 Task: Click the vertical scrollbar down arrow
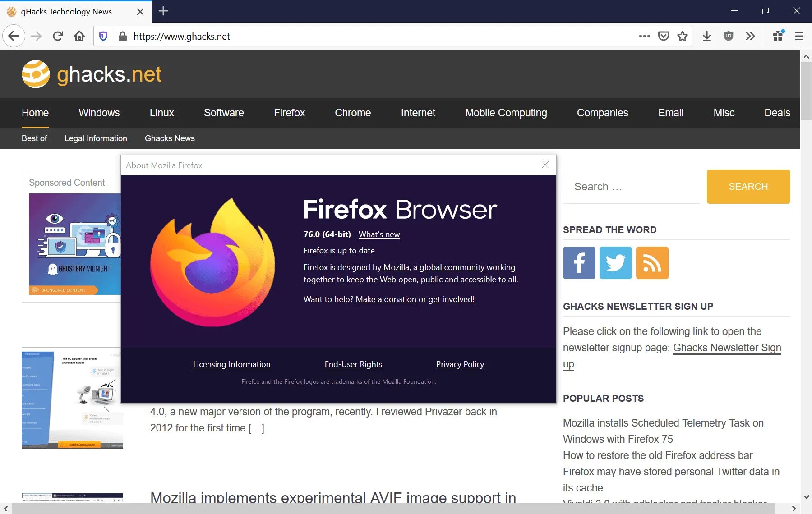(x=806, y=497)
